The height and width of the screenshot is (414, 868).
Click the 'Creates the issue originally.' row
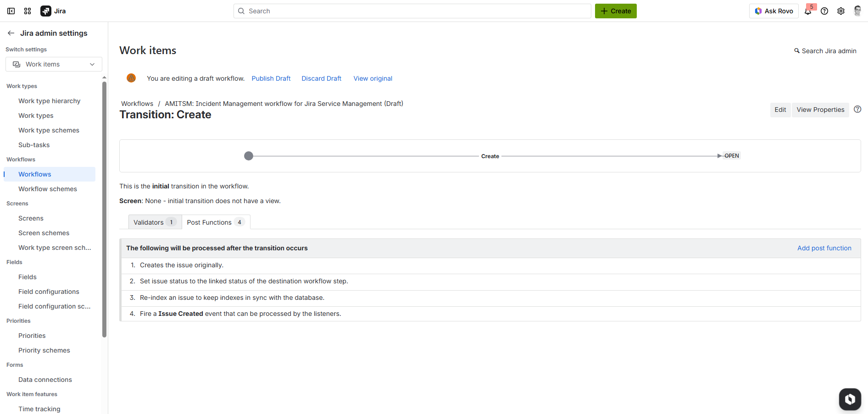pyautogui.click(x=490, y=265)
